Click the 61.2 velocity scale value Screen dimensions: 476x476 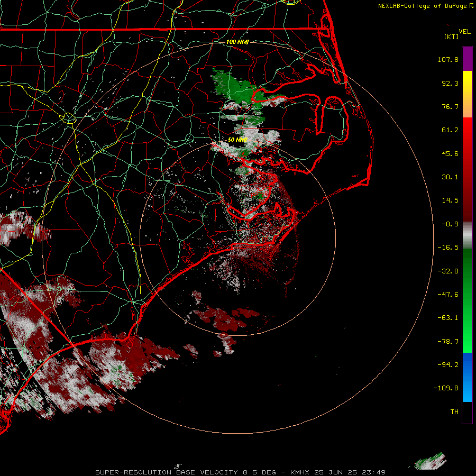(450, 130)
